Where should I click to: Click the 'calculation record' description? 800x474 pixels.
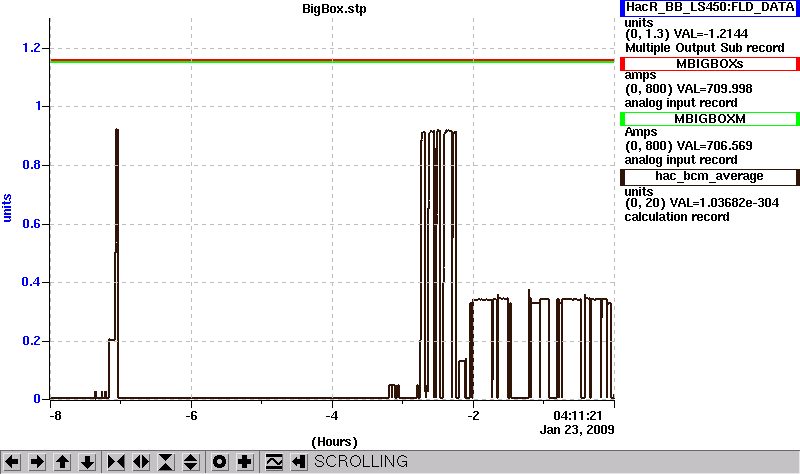click(677, 217)
